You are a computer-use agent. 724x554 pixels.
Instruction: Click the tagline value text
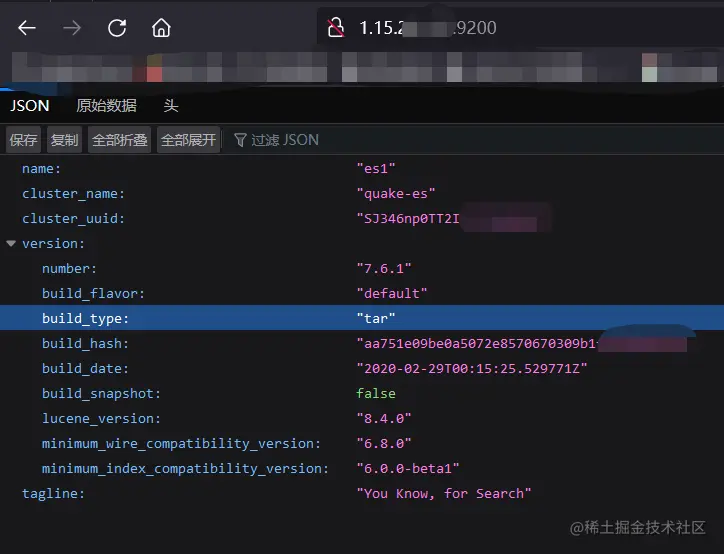443,493
